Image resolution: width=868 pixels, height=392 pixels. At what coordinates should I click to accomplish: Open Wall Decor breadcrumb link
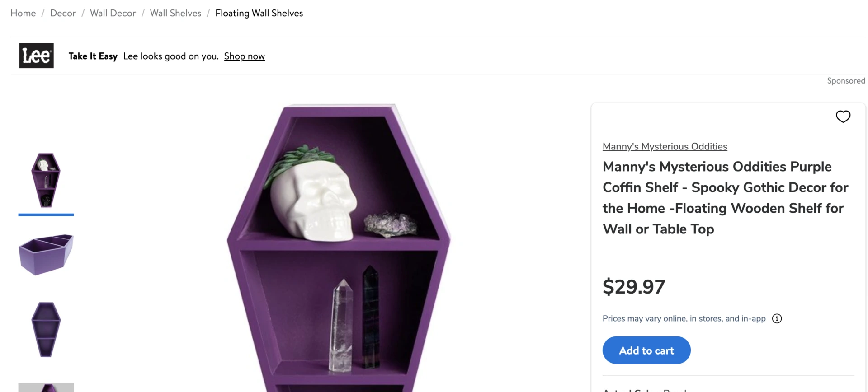(113, 13)
